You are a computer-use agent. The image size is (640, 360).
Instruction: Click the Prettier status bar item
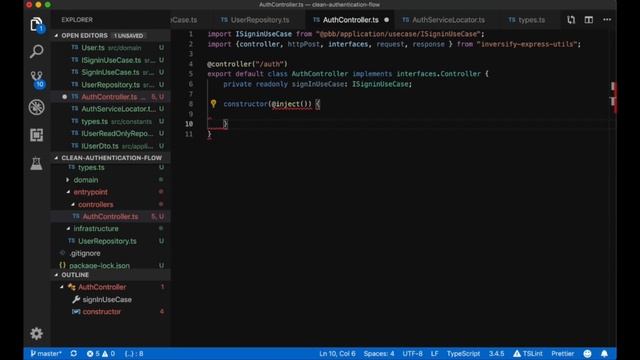click(562, 353)
